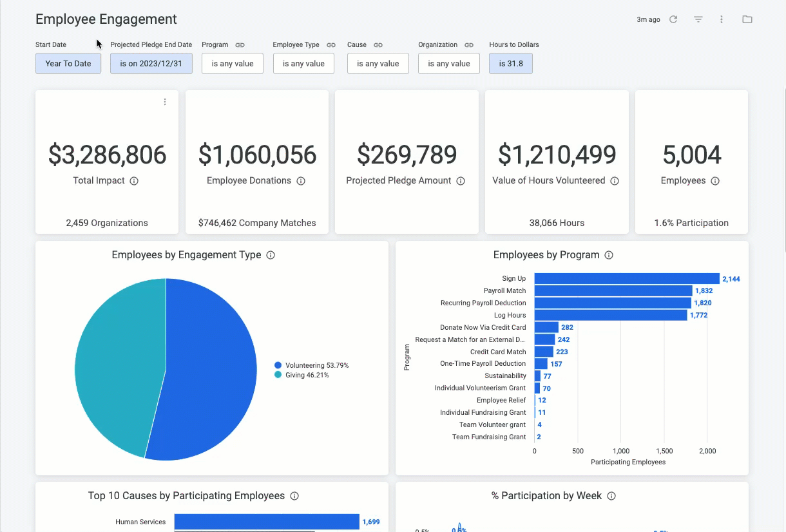Click the 'Credit Card Match' program label

498,352
